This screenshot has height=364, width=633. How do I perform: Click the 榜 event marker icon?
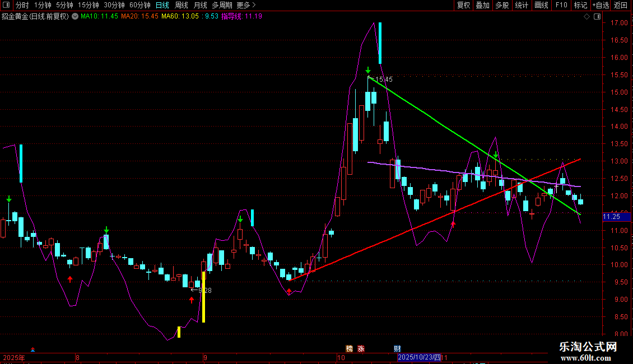pyautogui.click(x=349, y=349)
